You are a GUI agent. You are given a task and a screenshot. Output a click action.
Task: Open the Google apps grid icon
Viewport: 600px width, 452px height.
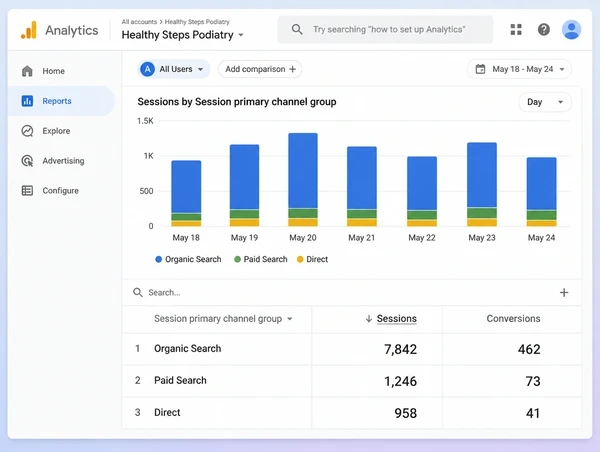pyautogui.click(x=516, y=29)
